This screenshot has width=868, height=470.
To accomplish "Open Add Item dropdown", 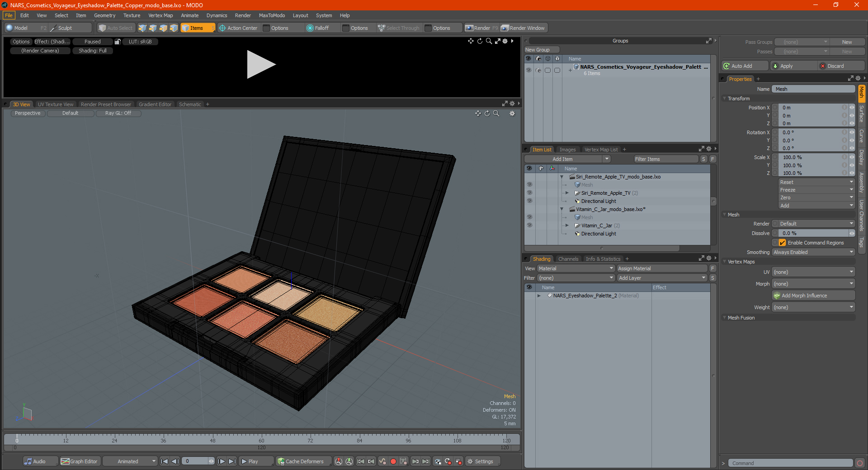I will (x=568, y=159).
